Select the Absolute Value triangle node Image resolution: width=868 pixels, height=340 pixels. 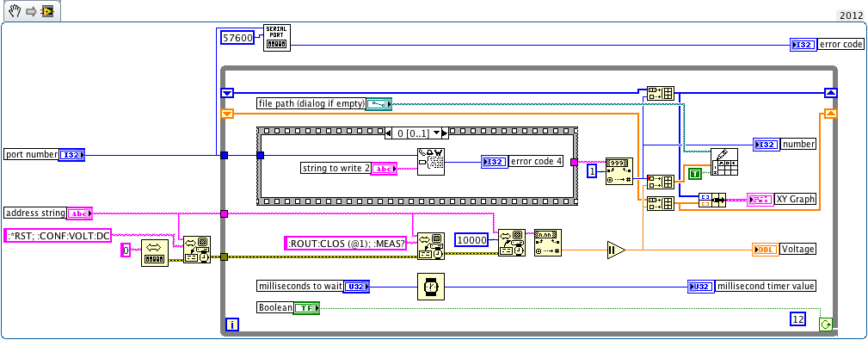coord(616,250)
